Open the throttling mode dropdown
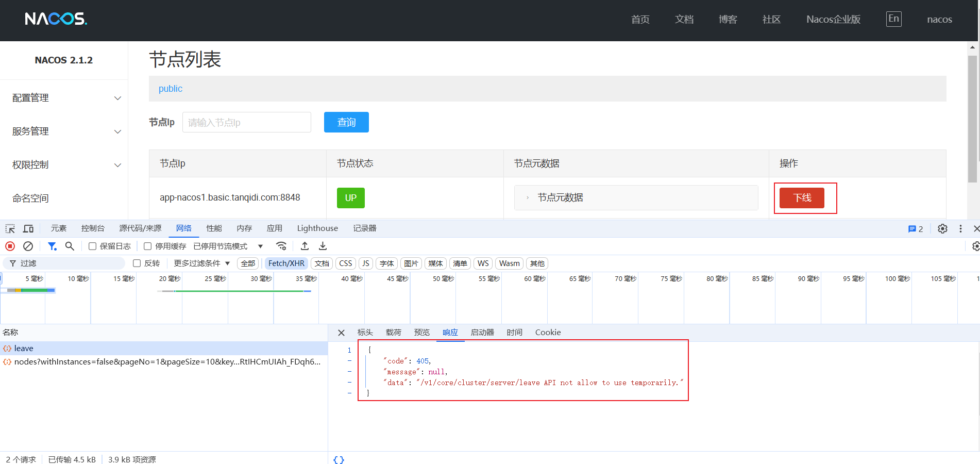 [228, 246]
